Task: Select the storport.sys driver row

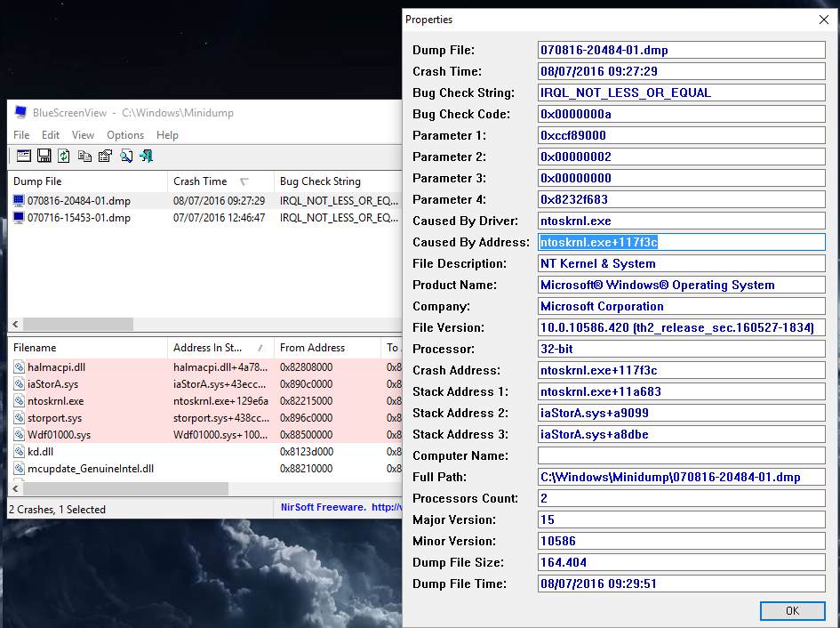Action: tap(204, 418)
